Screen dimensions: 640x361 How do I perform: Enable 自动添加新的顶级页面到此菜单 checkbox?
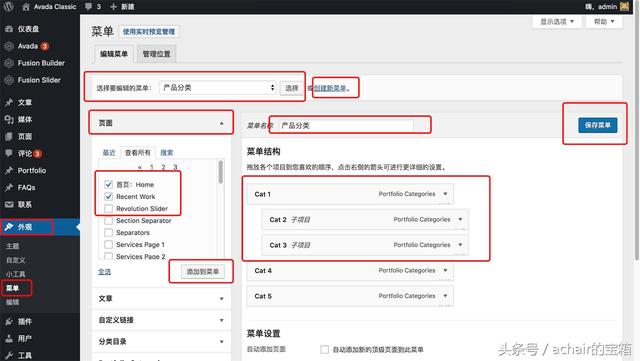324,350
